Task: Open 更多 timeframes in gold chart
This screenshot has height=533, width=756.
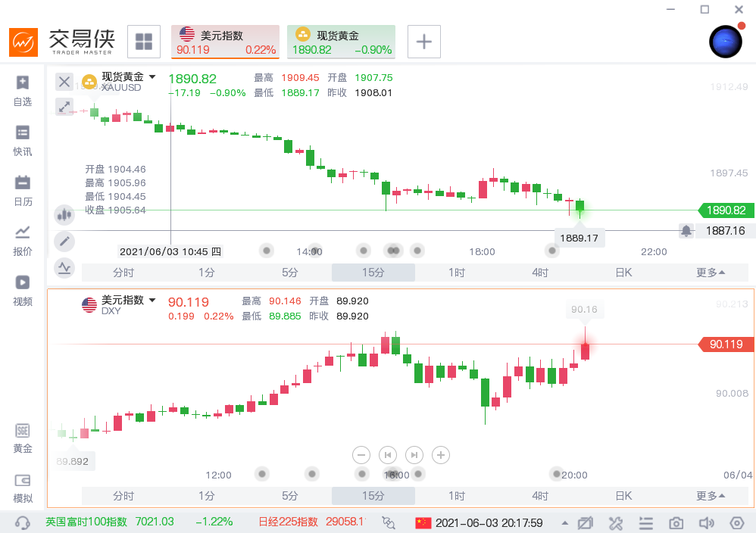Action: coord(710,273)
